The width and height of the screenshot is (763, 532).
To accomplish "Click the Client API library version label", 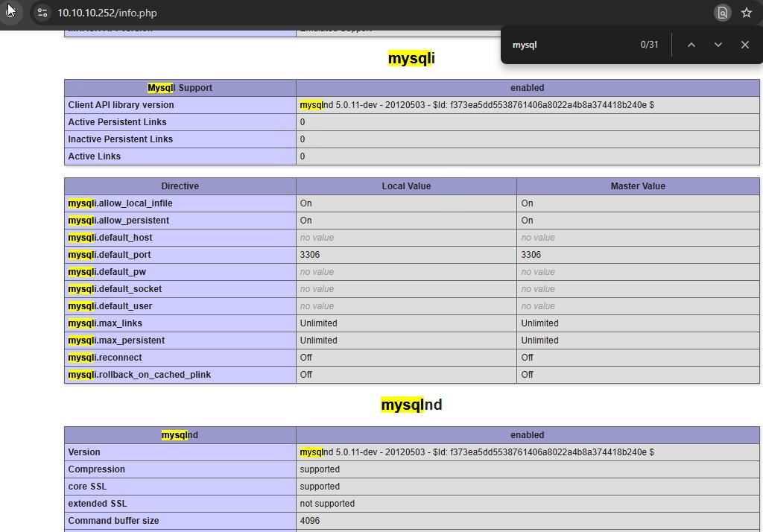I will coord(121,105).
